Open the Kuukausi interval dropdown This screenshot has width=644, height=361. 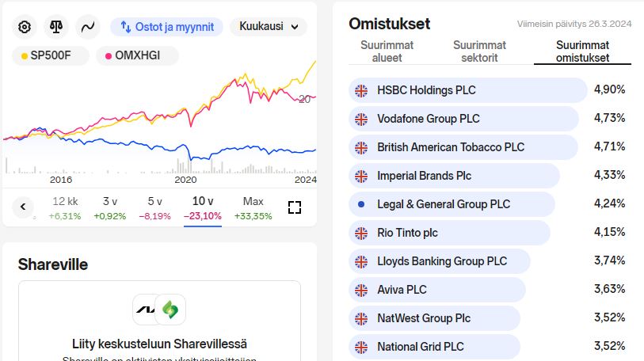point(269,27)
